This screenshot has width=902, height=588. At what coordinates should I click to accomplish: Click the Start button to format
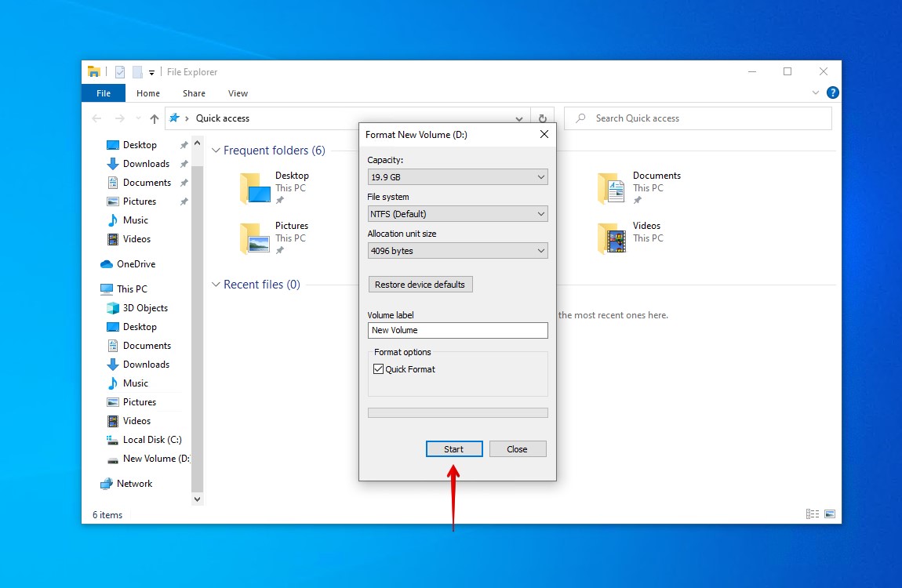[x=454, y=449]
